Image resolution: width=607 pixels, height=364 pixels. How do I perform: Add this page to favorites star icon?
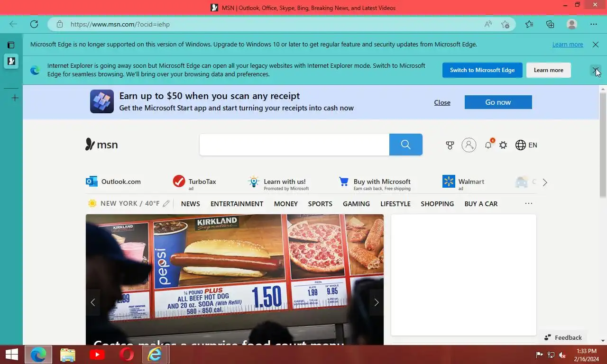pos(505,24)
